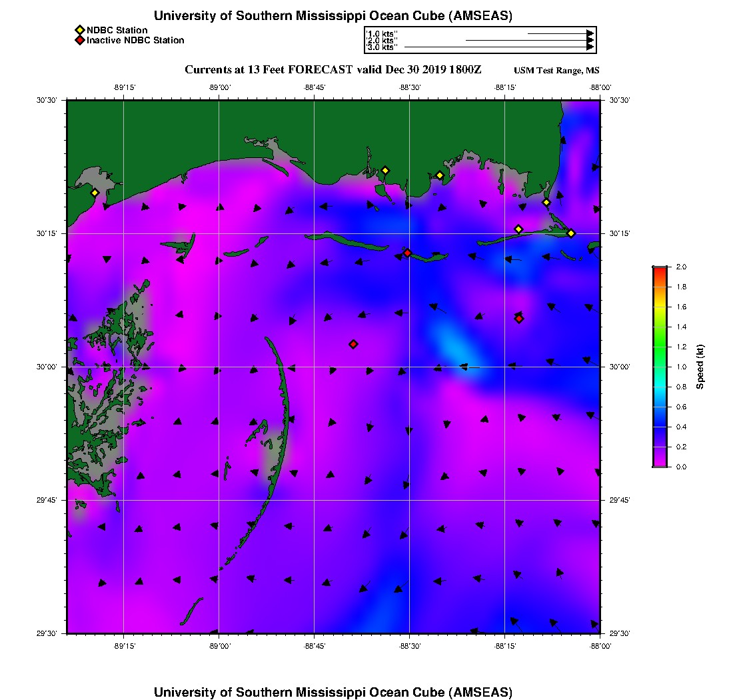Viewport: 733px width, 700px height.
Task: Click the 2.0 colorbar tick label
Action: point(681,267)
